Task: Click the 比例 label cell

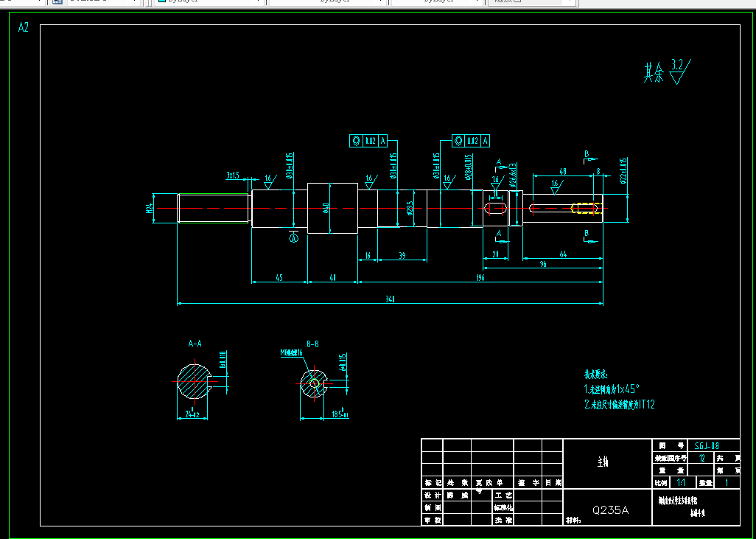Action: [x=661, y=482]
